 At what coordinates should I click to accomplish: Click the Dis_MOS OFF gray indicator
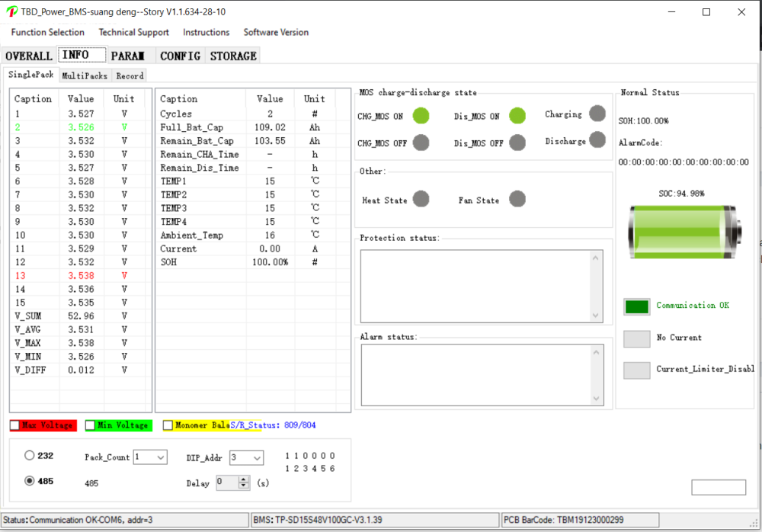pyautogui.click(x=517, y=143)
